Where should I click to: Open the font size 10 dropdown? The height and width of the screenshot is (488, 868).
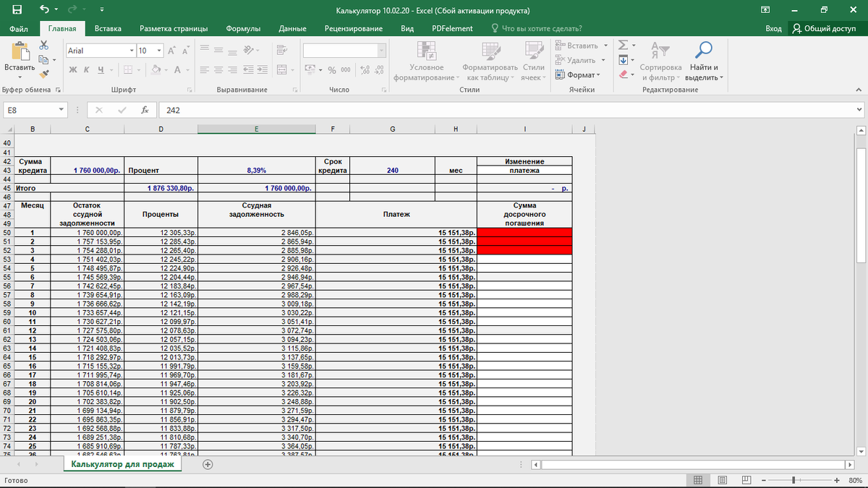(x=159, y=51)
